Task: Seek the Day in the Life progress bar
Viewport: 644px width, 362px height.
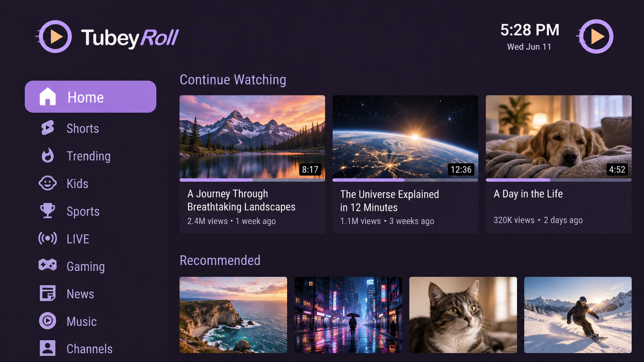Action: click(558, 180)
